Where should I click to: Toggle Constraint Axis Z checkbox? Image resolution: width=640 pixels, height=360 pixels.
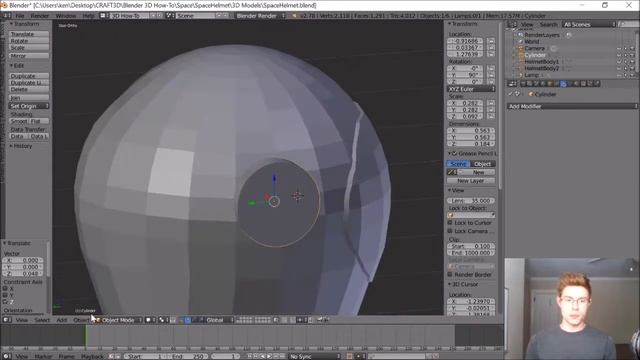pyautogui.click(x=5, y=302)
